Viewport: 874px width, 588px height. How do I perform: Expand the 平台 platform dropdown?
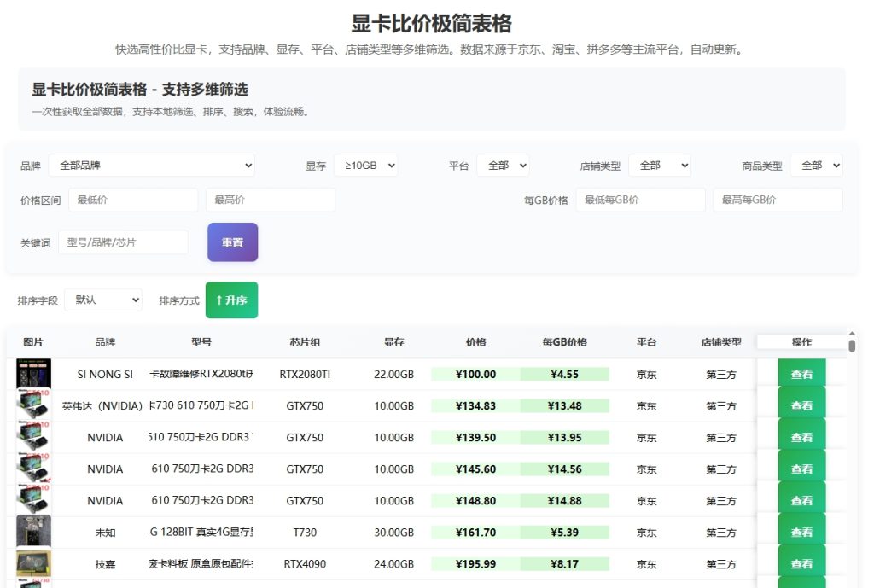tap(503, 165)
